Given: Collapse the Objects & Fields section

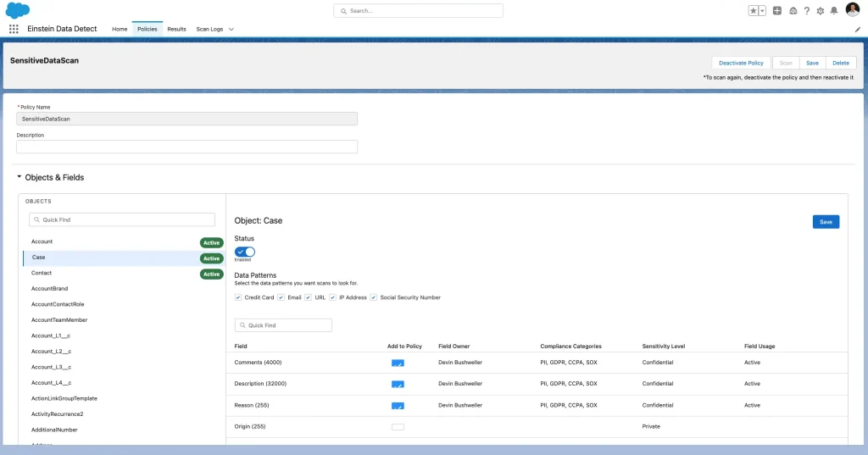Looking at the screenshot, I should click(19, 177).
